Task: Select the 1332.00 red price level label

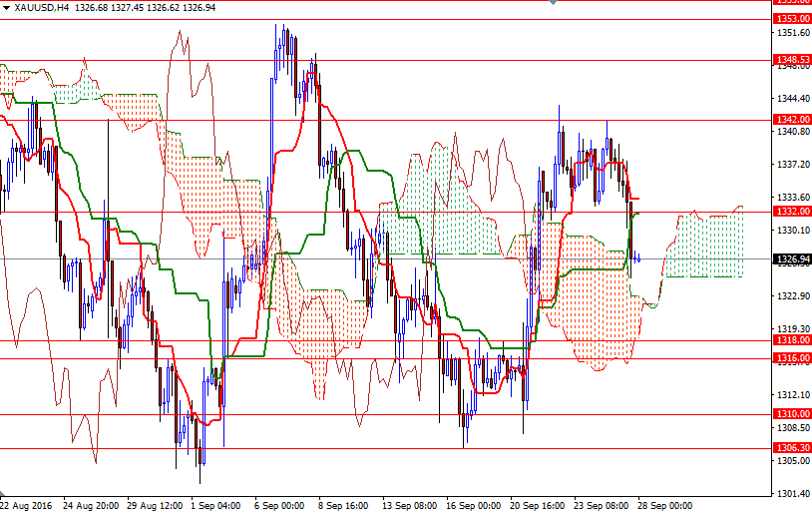Action: [792, 212]
